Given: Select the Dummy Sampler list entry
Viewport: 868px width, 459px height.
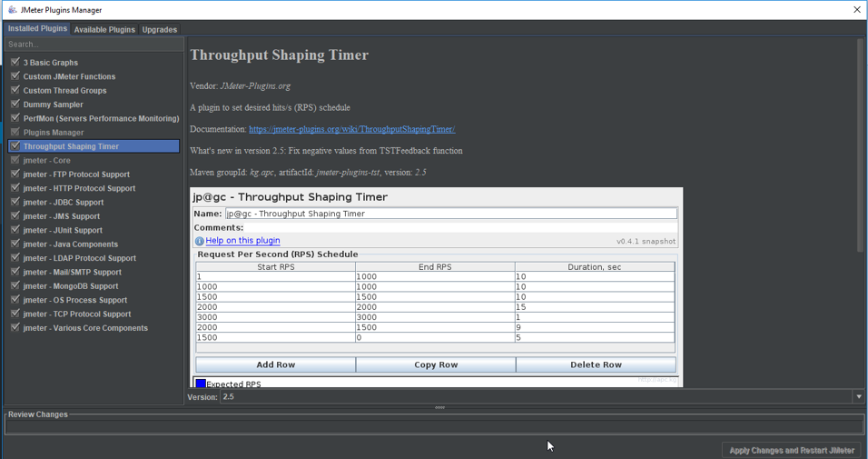Looking at the screenshot, I should click(94, 105).
